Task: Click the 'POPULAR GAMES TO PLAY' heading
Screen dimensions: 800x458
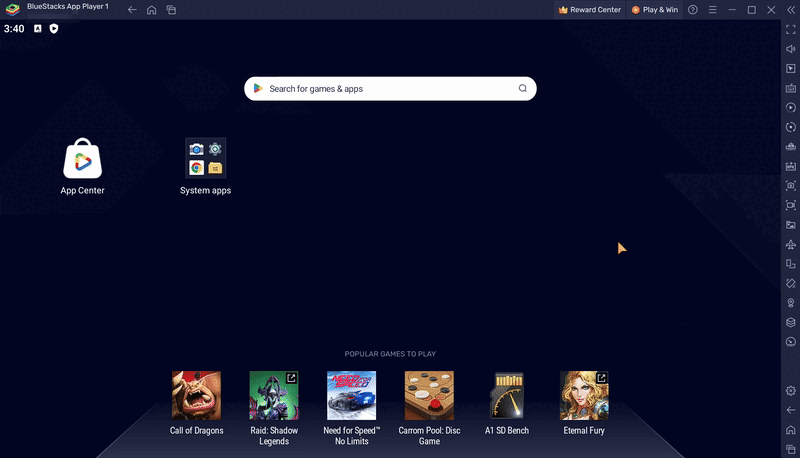Action: coord(390,354)
